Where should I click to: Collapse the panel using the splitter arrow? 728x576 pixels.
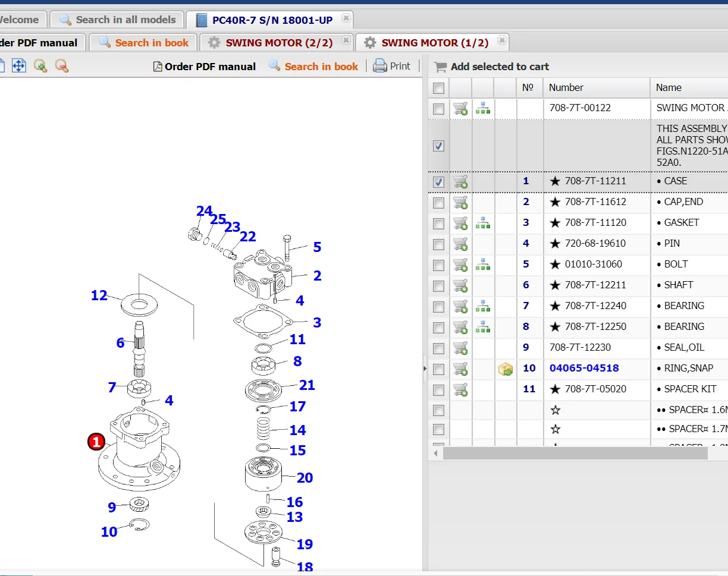click(425, 369)
